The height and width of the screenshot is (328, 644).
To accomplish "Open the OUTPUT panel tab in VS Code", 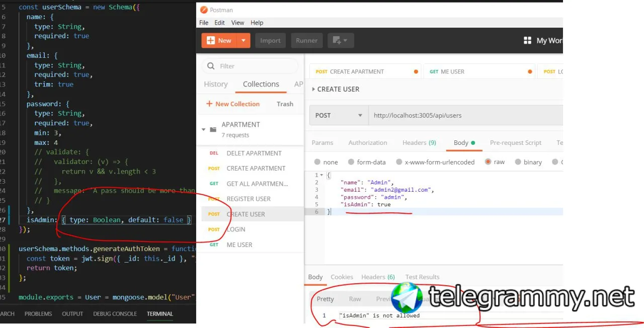I will point(72,314).
